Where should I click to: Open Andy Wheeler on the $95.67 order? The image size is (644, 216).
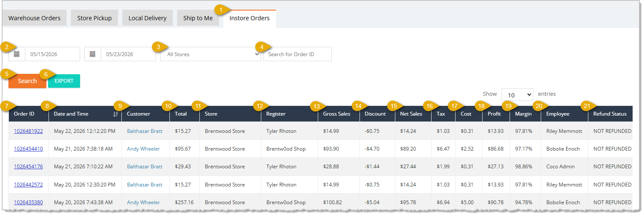coord(143,149)
